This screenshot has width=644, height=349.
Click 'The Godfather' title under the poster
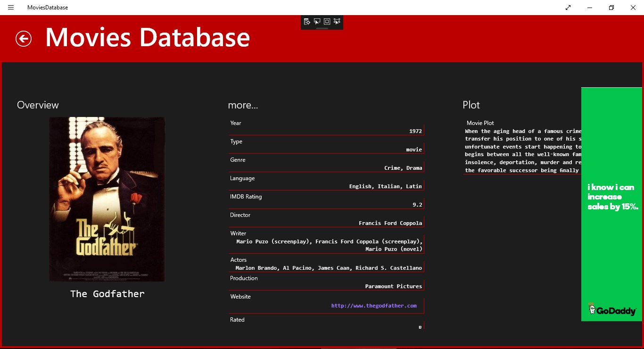coord(107,294)
